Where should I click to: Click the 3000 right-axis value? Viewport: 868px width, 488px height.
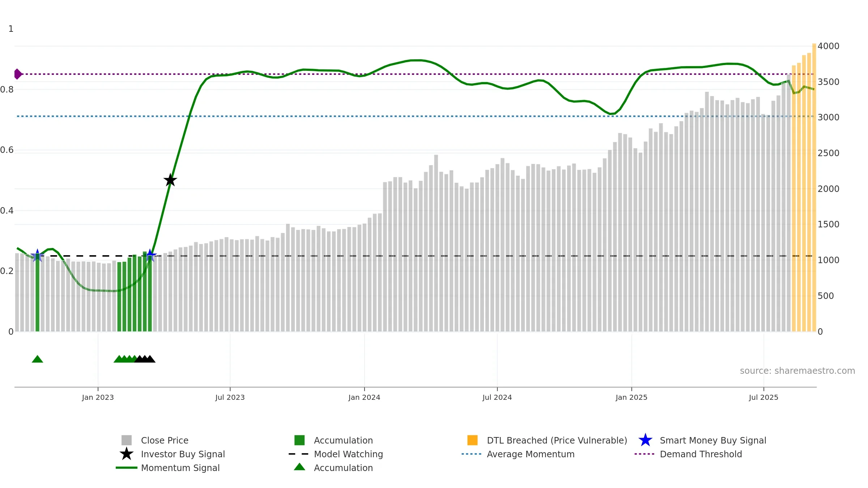click(829, 117)
